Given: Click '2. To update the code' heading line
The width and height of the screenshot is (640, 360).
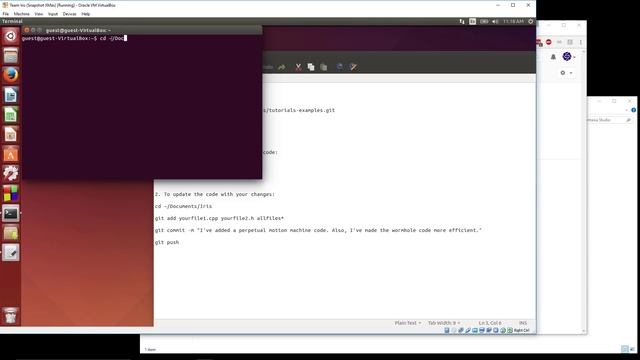Looking at the screenshot, I should tap(215, 194).
